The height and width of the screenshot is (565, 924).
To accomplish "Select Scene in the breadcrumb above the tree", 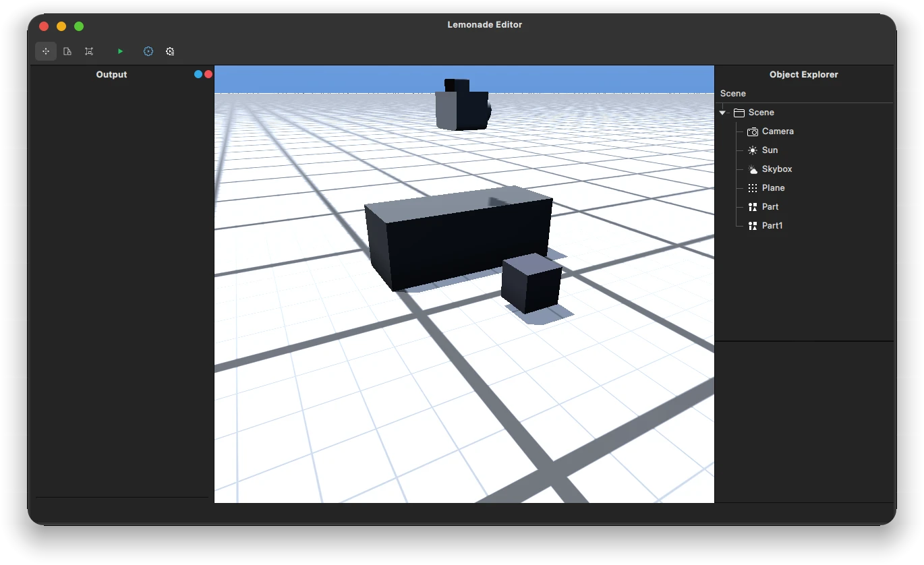I will tap(732, 93).
